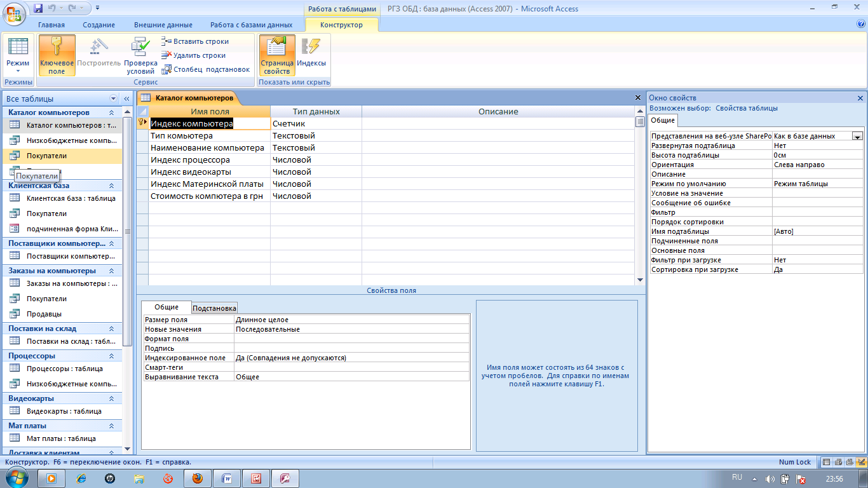Open the Все таблицы navigation dropdown
This screenshot has width=868, height=488.
[x=114, y=98]
